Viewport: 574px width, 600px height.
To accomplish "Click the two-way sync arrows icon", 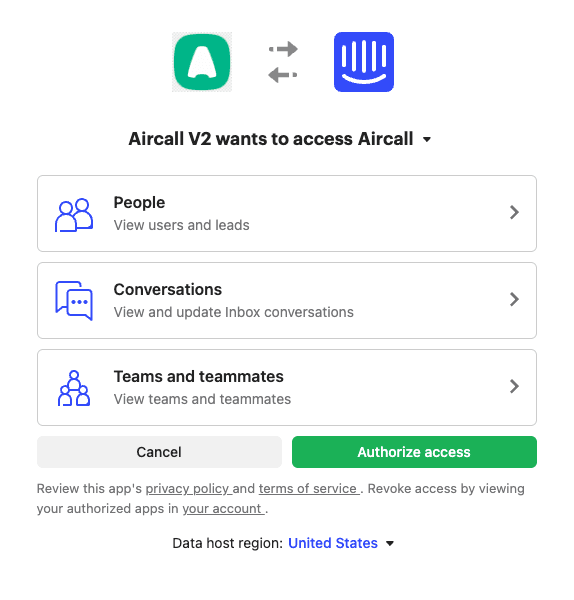I will (283, 62).
